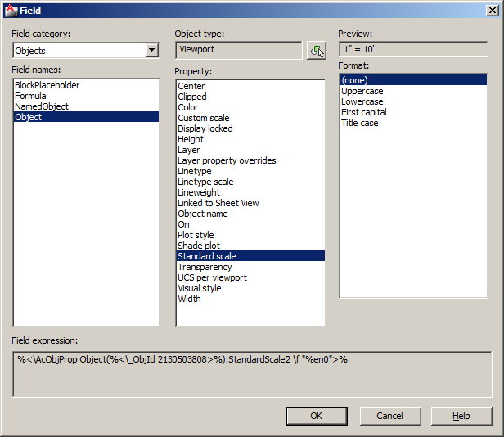Choose the (none) format

(x=413, y=80)
